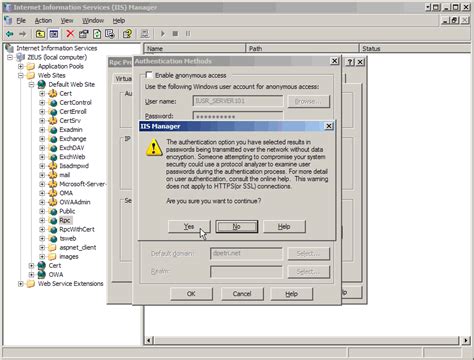Expand the Web Service Extensions node
474x360 pixels.
pos(21,284)
